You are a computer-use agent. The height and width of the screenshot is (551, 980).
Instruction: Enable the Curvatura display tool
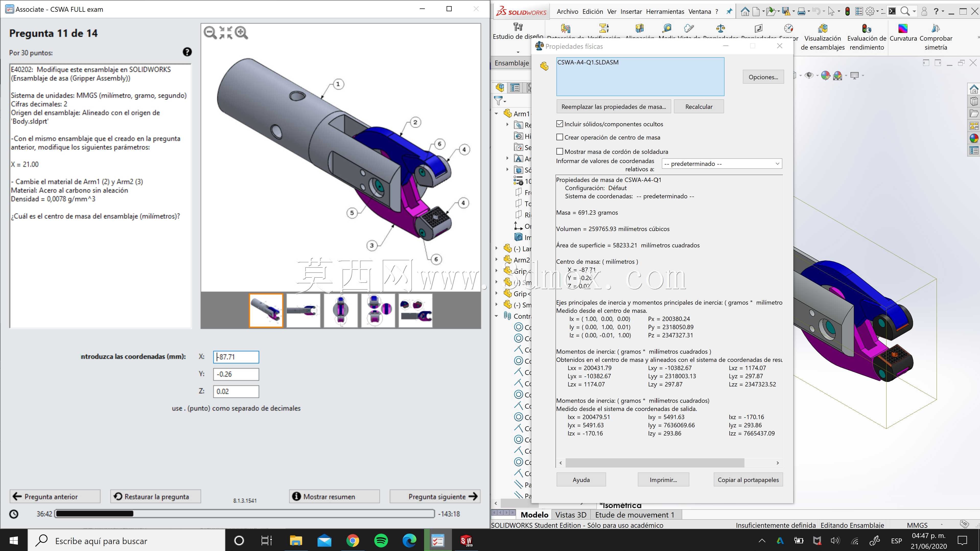click(903, 33)
